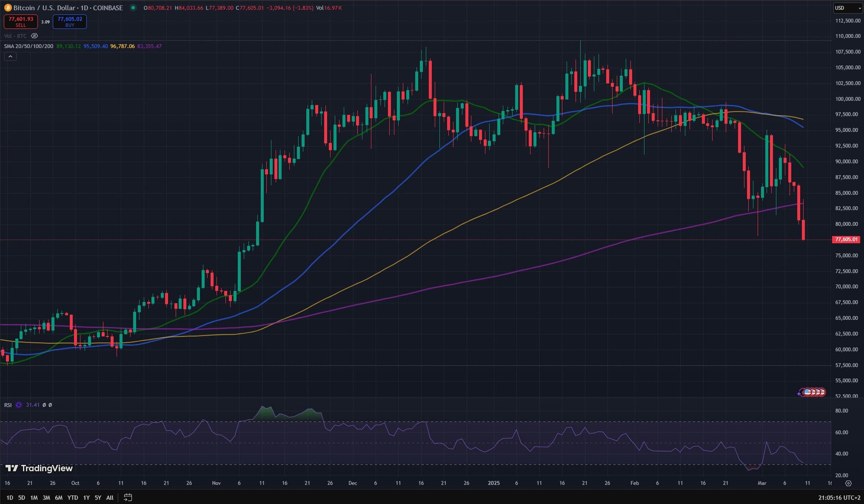The width and height of the screenshot is (864, 504).
Task: Click the blue BUY price button
Action: (x=70, y=22)
